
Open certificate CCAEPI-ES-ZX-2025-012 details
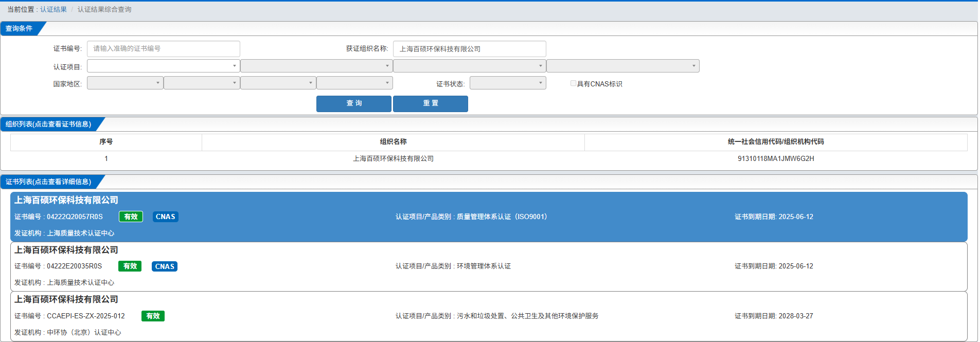coord(489,316)
